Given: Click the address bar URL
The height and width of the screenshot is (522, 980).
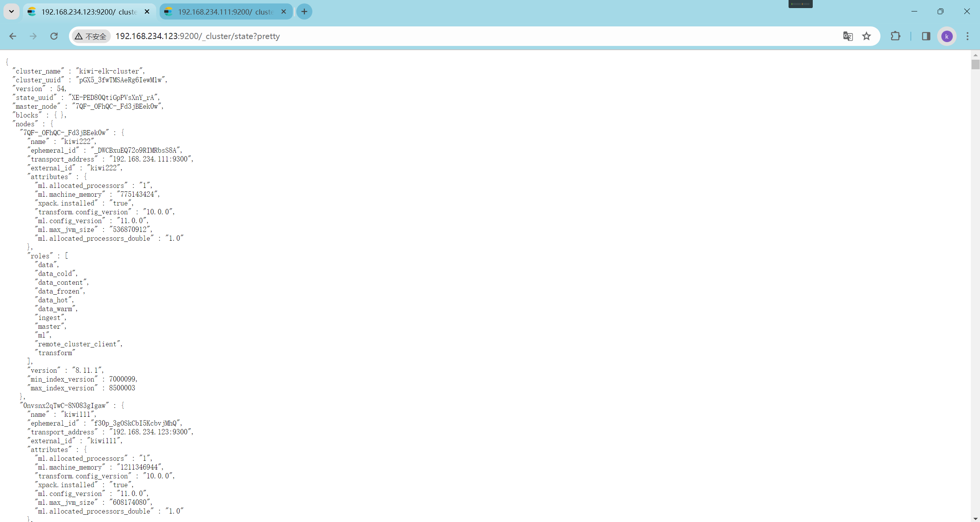Looking at the screenshot, I should coord(198,36).
